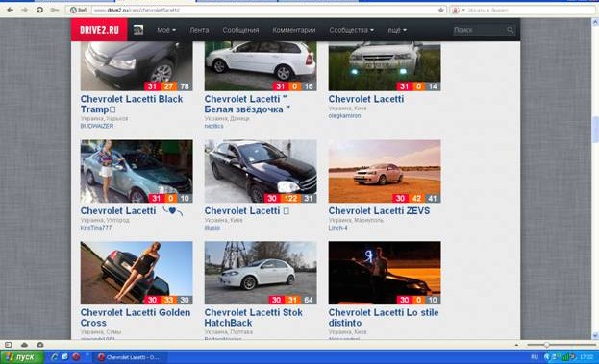This screenshot has height=364, width=599.
Task: Open the olegkamiron user profile link
Action: pos(344,115)
